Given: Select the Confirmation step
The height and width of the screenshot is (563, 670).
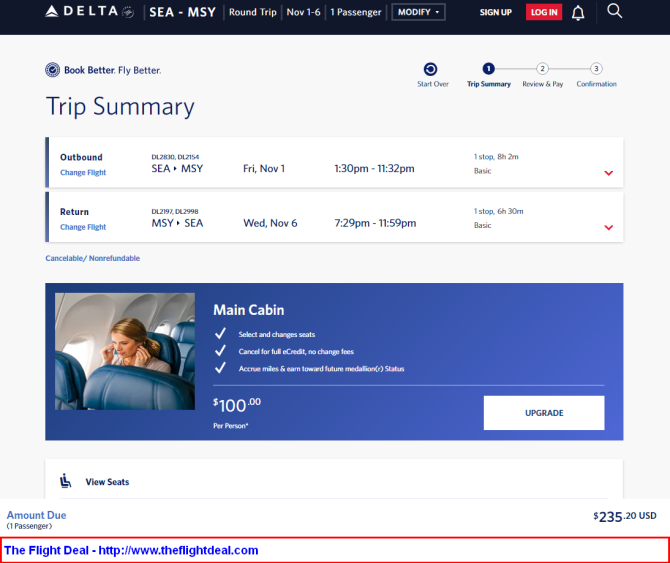Looking at the screenshot, I should [x=596, y=69].
